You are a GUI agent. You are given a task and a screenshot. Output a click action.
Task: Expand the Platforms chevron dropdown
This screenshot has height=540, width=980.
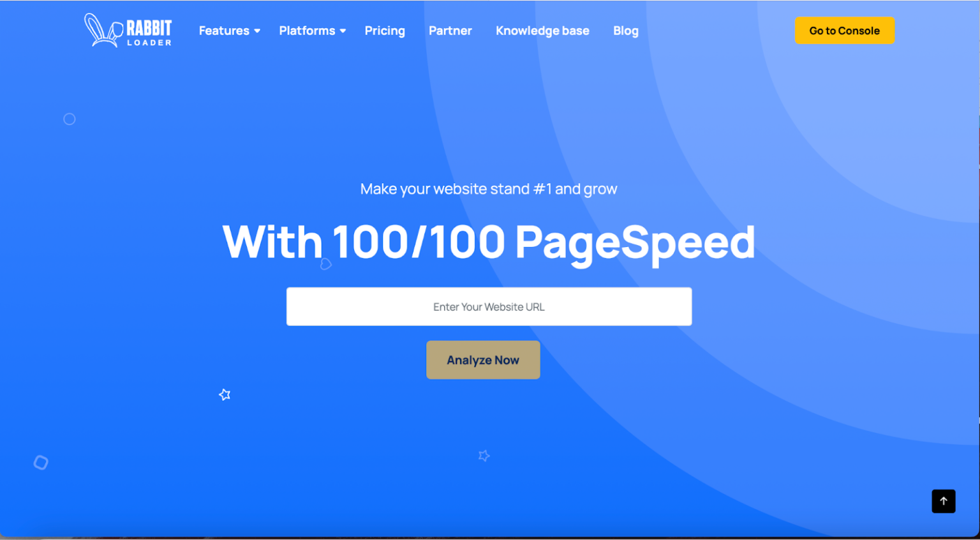point(342,31)
